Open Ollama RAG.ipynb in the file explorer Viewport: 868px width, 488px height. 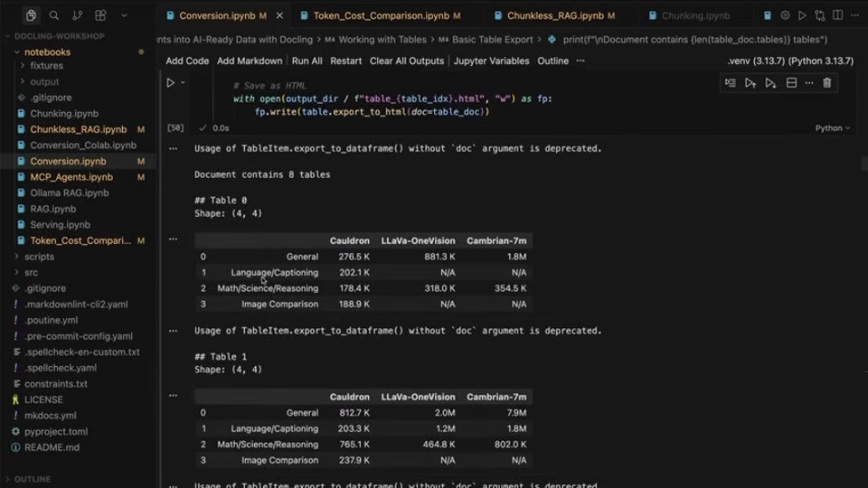[70, 193]
